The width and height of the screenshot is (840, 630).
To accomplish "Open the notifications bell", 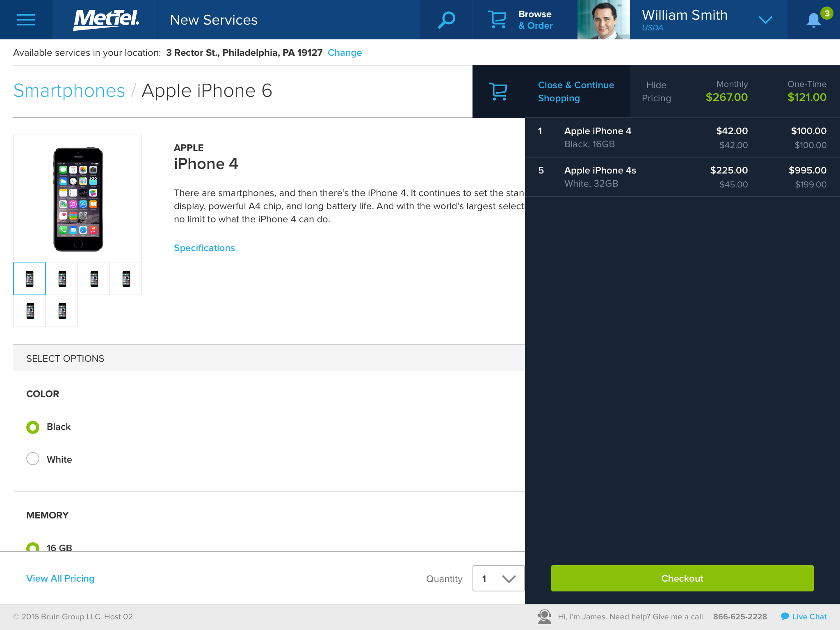I will (x=814, y=21).
